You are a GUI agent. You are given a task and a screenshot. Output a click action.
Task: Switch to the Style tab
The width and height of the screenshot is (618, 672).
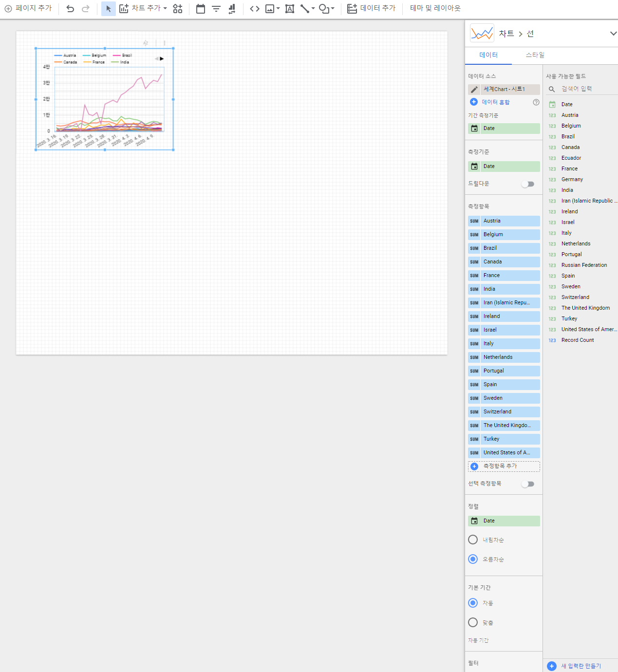pos(535,55)
